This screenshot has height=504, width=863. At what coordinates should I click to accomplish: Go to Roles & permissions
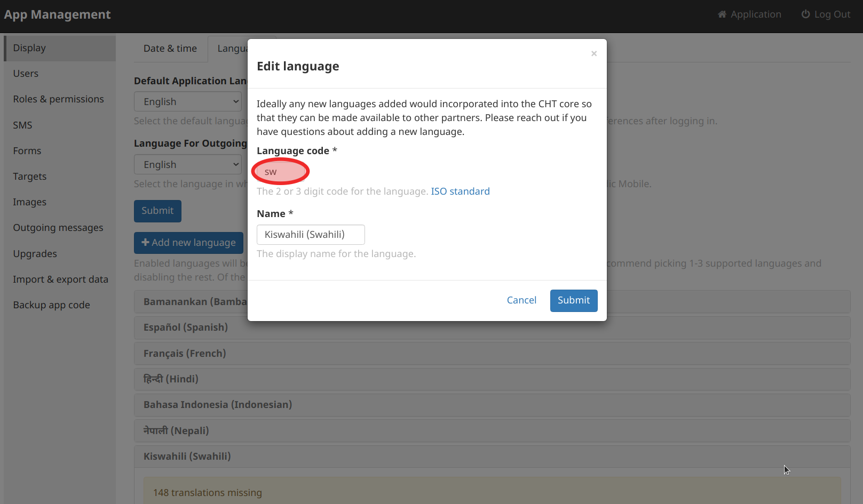coord(60,99)
